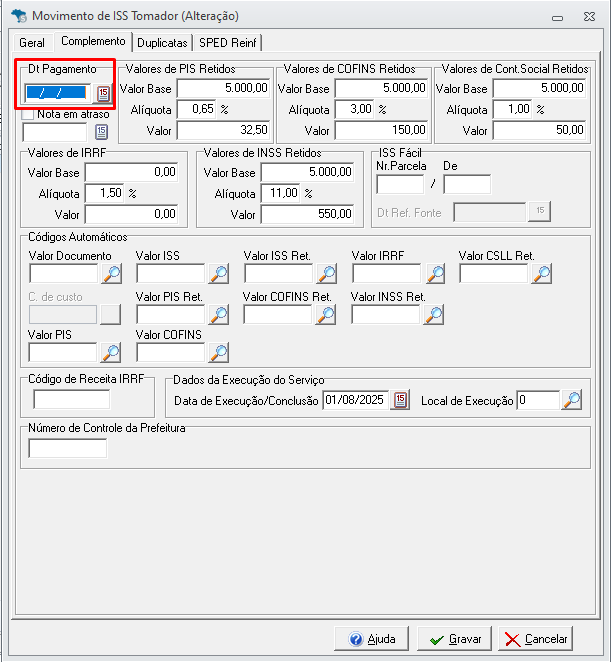Click magnifier next to Valor PIS field

click(x=111, y=353)
